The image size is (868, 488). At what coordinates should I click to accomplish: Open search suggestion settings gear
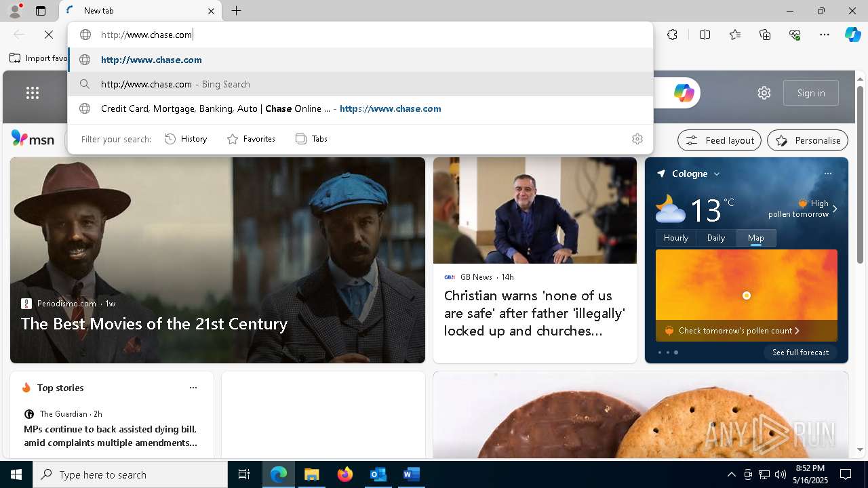637,139
